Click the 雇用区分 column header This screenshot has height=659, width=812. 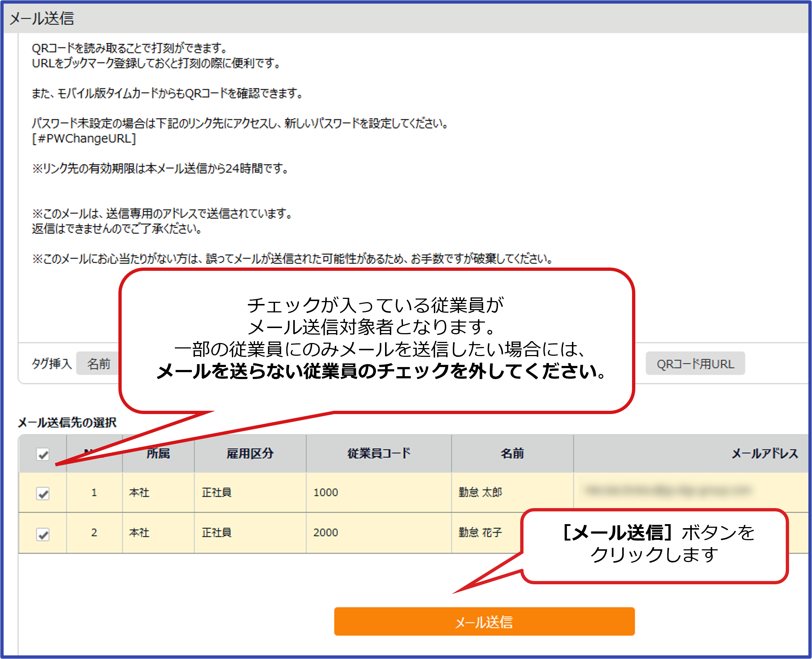250,453
